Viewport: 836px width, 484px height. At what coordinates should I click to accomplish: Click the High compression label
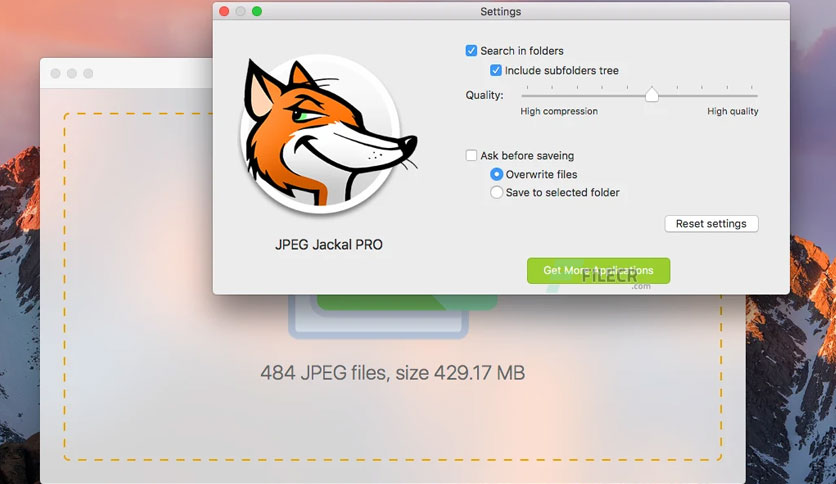coord(559,111)
